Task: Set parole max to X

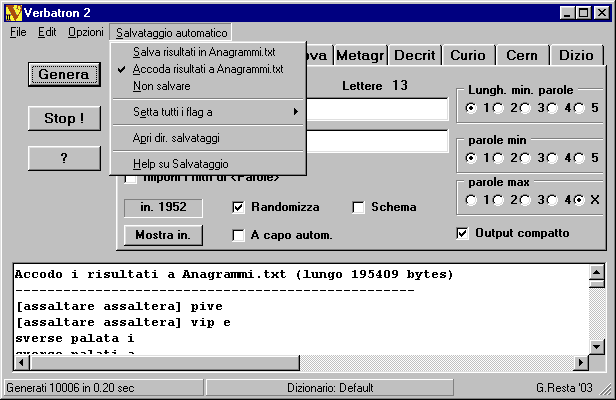Action: [579, 200]
